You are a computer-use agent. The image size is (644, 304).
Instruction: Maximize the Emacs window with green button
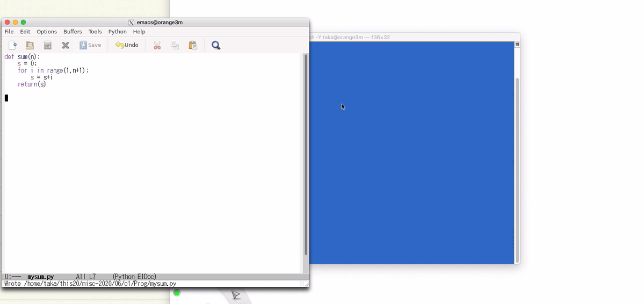[24, 22]
